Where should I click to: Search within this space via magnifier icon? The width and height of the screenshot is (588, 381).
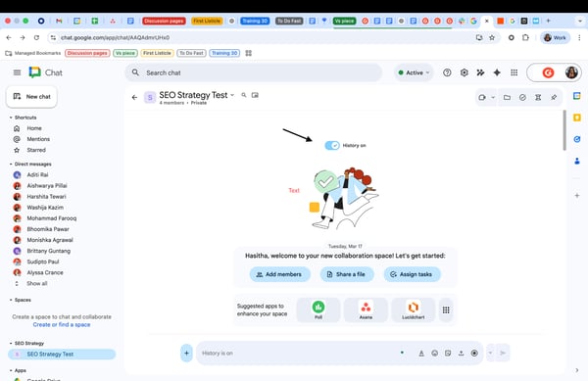[x=244, y=95]
